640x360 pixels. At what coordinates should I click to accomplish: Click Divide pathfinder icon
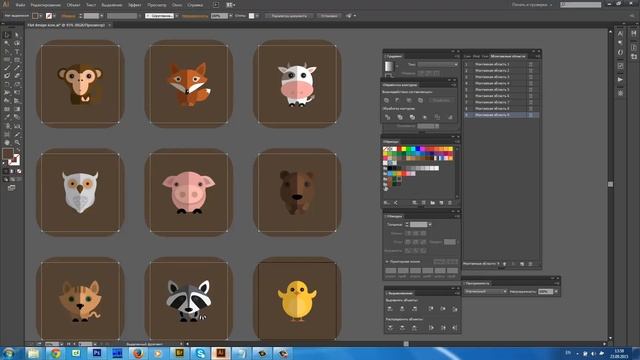click(387, 117)
